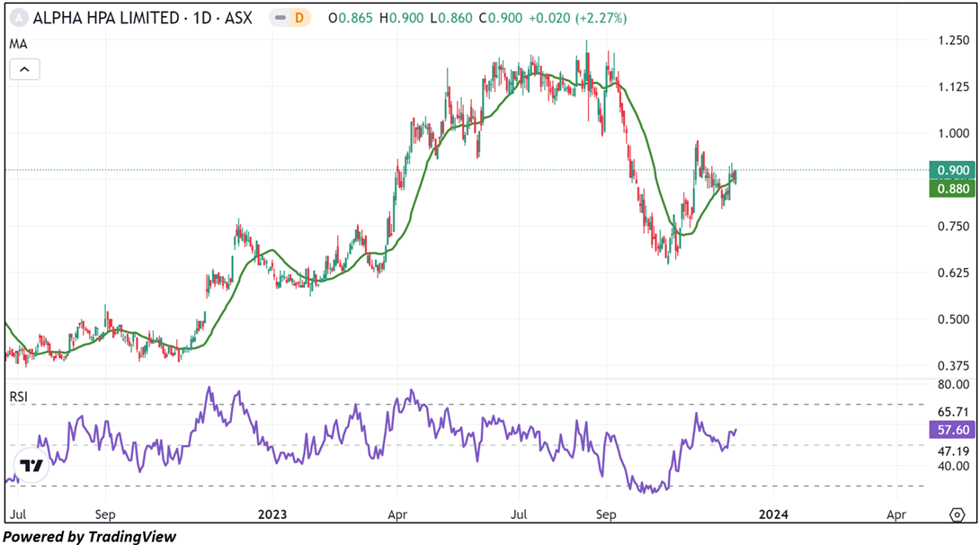Viewport: 980px width, 545px height.
Task: Open chart settings hexagon gear icon
Action: [957, 515]
